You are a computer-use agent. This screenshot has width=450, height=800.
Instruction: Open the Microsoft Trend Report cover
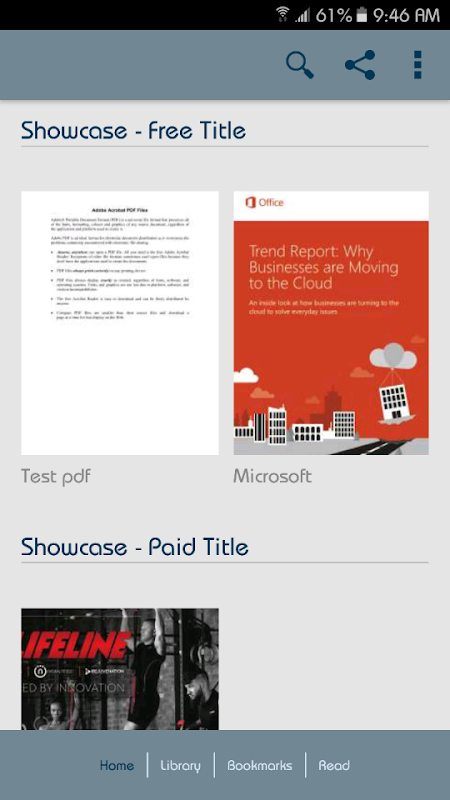pyautogui.click(x=331, y=323)
